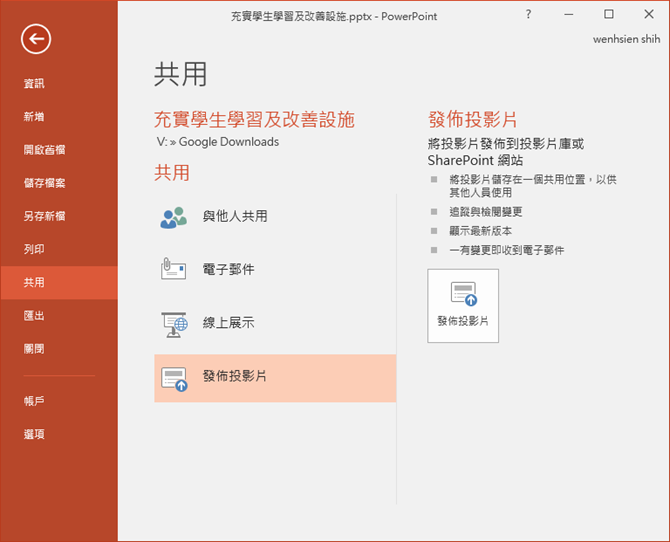Click the help question mark icon
This screenshot has height=542, width=670.
[529, 14]
